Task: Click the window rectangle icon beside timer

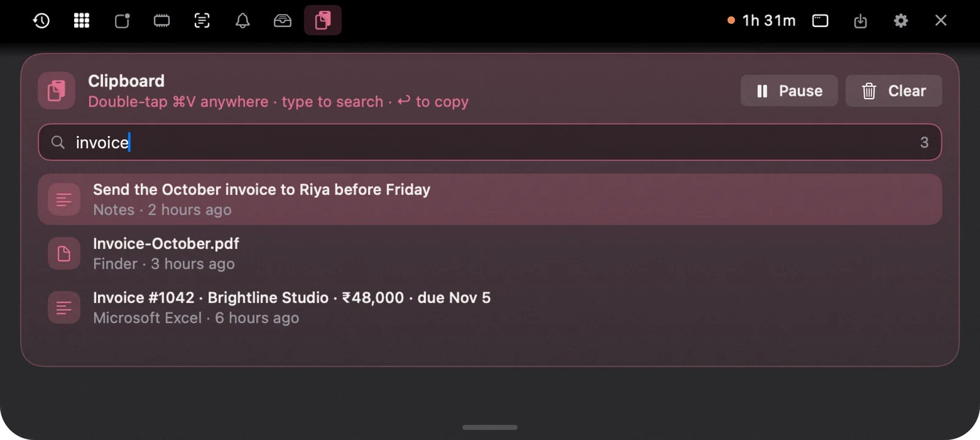Action: click(x=820, y=21)
